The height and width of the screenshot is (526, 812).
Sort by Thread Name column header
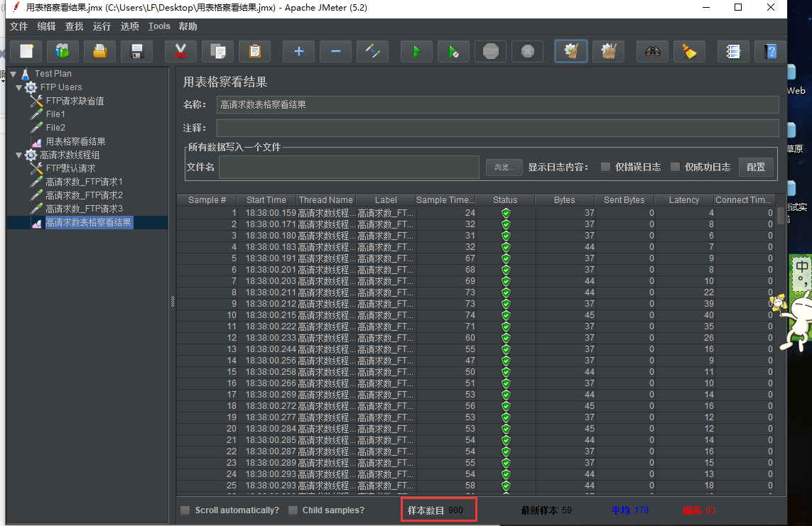[x=326, y=199]
